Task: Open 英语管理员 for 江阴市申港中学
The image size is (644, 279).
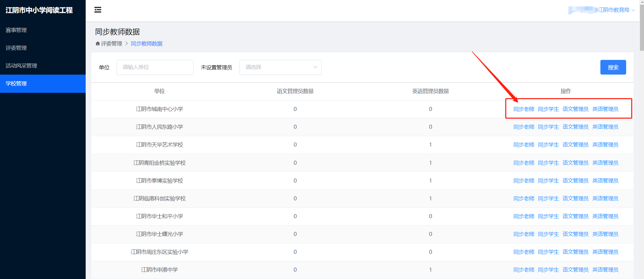Action: point(605,270)
